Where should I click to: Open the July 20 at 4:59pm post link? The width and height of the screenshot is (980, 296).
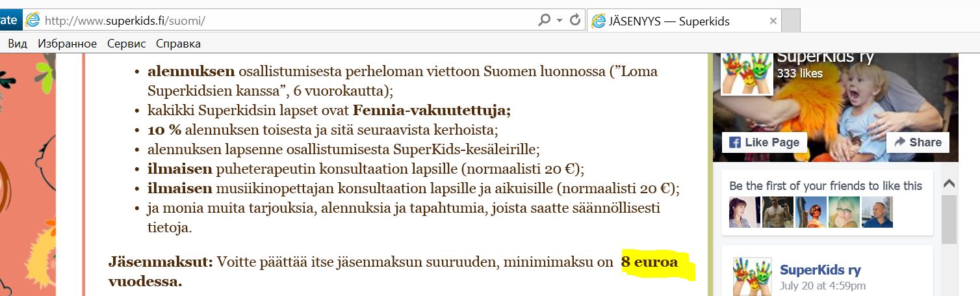[x=822, y=286]
